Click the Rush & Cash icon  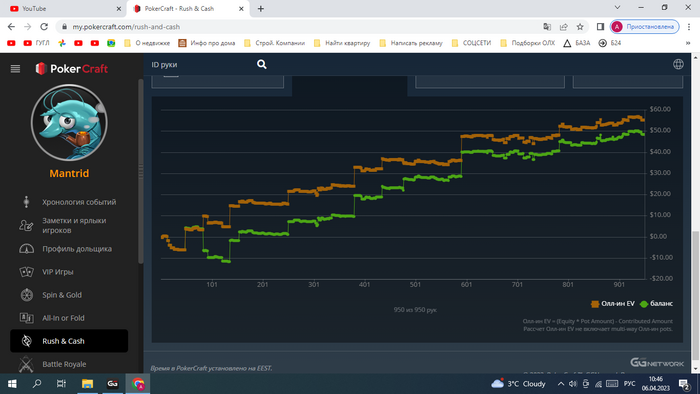coord(27,341)
